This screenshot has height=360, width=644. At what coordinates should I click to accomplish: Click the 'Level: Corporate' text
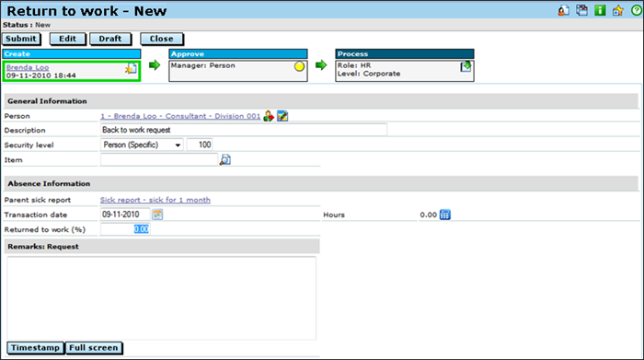369,74
